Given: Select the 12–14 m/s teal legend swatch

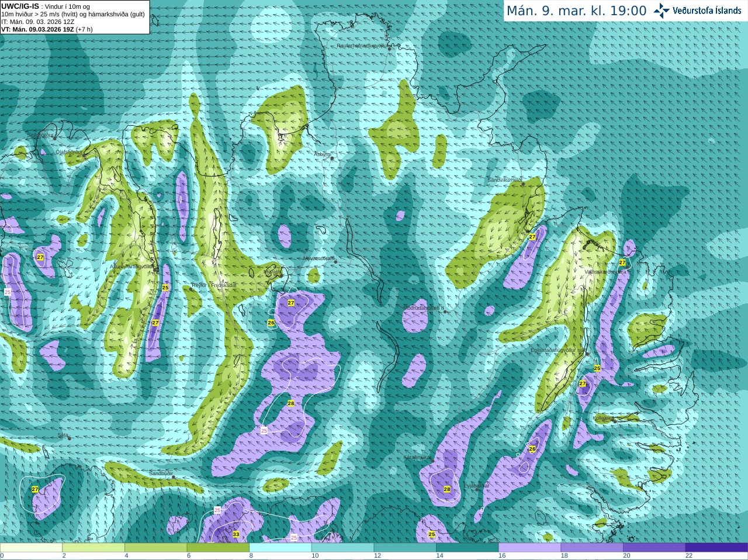Looking at the screenshot, I should click(405, 547).
